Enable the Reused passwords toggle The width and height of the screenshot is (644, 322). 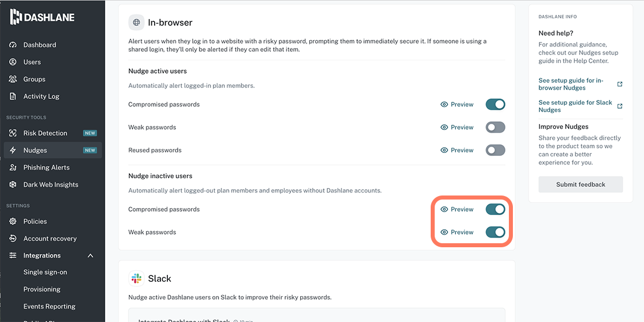495,150
